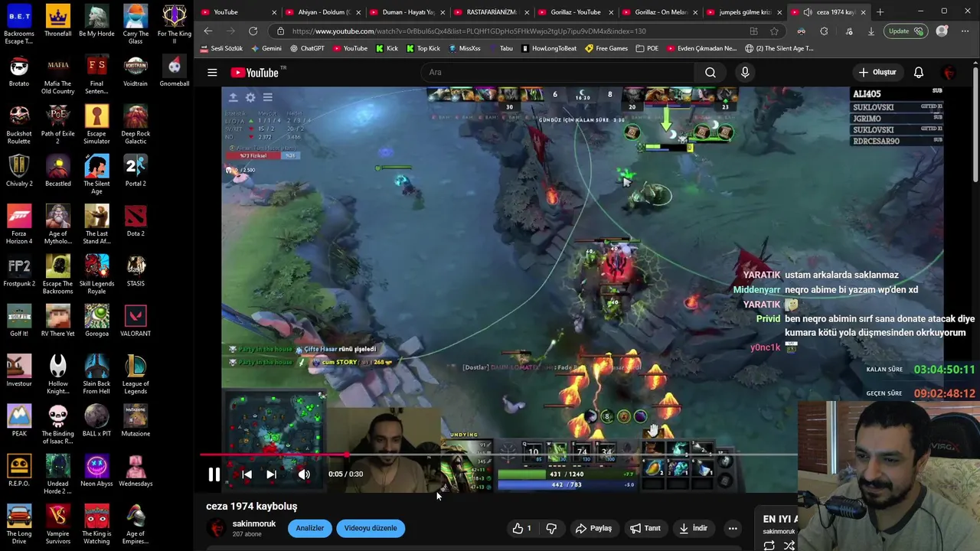980x551 pixels.
Task: Click the Tanıt promote button
Action: [x=645, y=528]
